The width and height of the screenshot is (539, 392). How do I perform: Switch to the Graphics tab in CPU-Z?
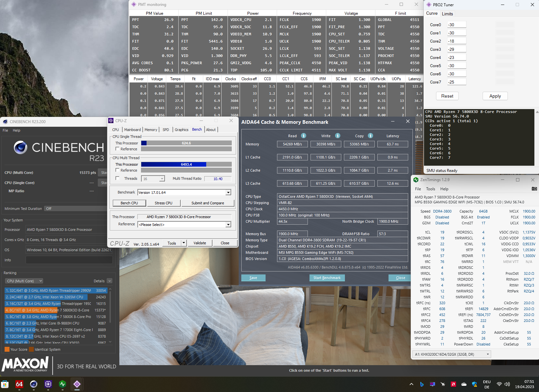tap(182, 130)
